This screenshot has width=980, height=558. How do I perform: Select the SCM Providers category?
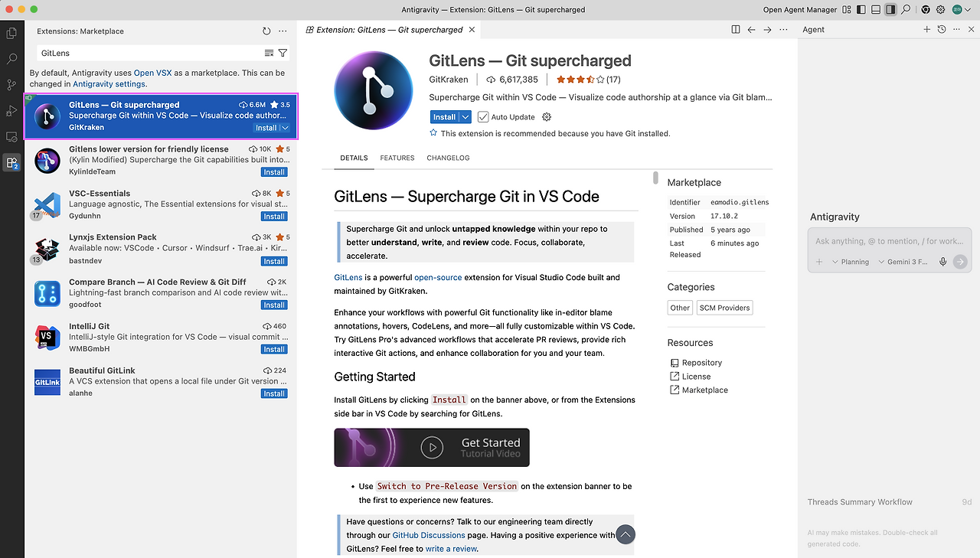[x=724, y=308]
